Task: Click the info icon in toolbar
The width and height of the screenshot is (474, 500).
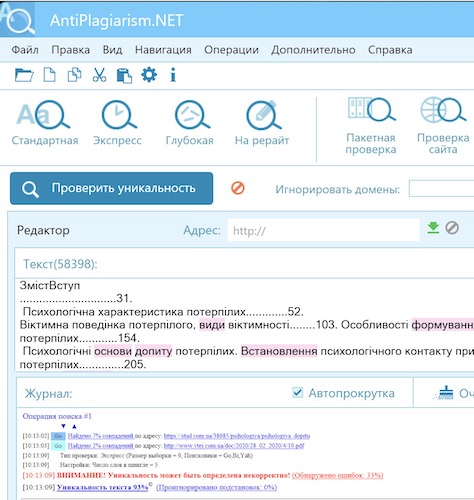Action: pos(173,75)
